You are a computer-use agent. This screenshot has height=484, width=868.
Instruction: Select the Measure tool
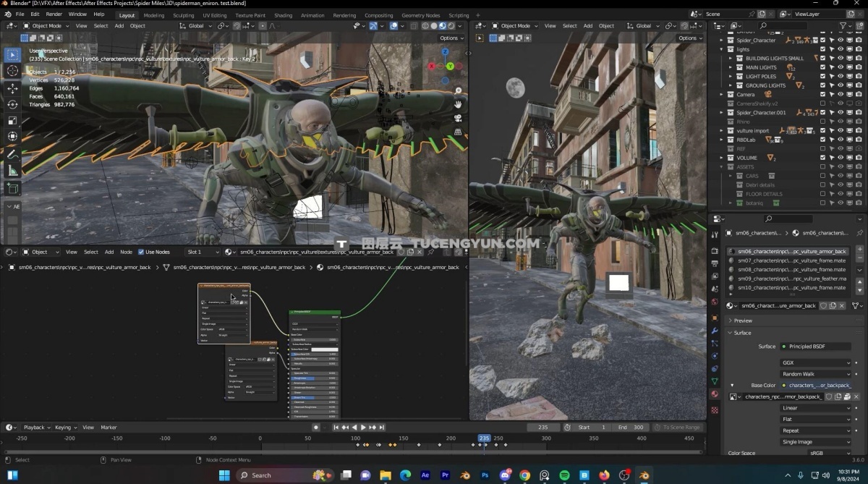coord(12,170)
